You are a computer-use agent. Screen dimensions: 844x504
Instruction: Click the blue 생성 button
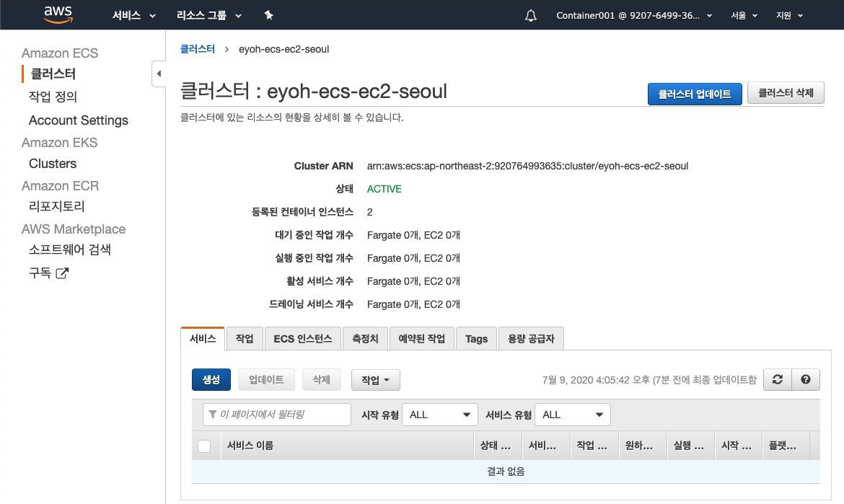211,380
